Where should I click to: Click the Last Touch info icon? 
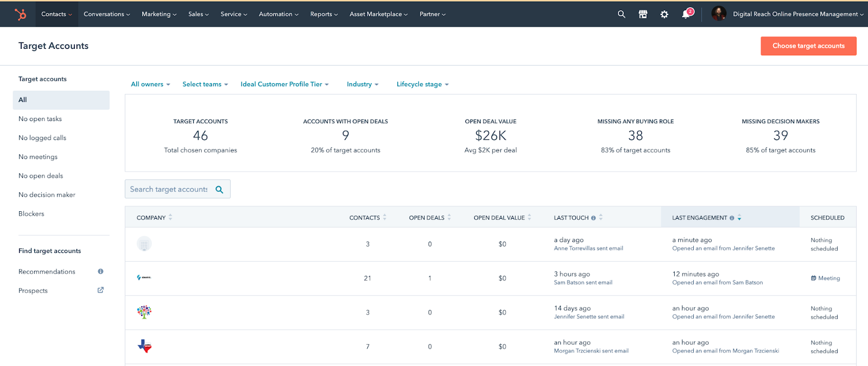593,218
